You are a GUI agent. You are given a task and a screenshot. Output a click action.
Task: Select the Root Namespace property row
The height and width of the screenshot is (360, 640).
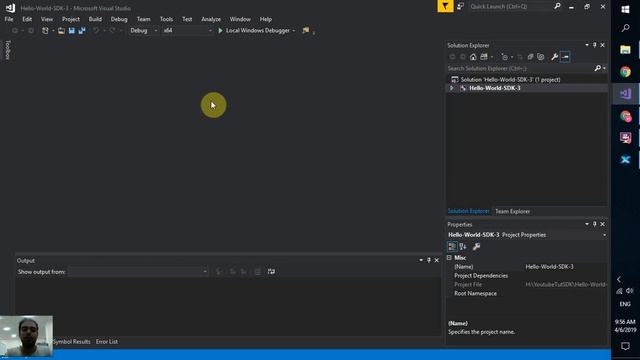[x=527, y=293]
